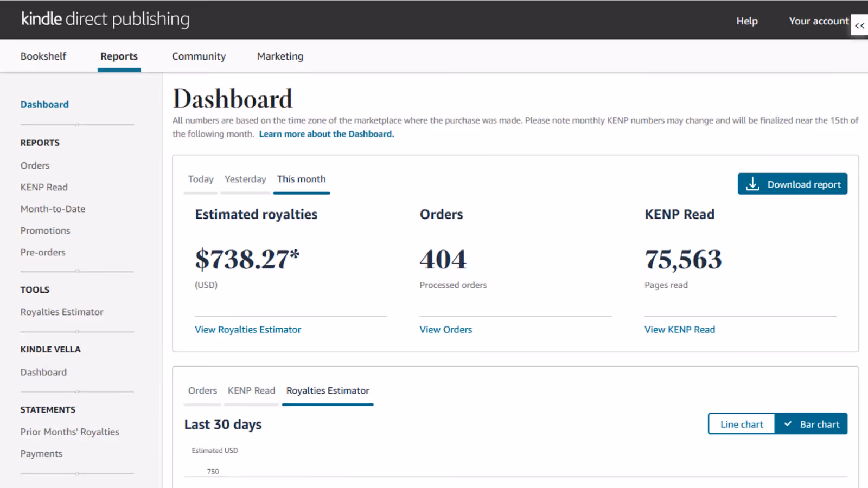Collapse side panel with double-chevron icon
This screenshot has height=488, width=868.
coord(860,25)
